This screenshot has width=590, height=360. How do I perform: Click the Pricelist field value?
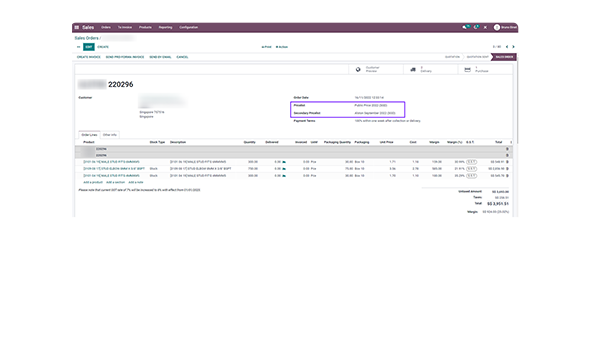(x=371, y=105)
